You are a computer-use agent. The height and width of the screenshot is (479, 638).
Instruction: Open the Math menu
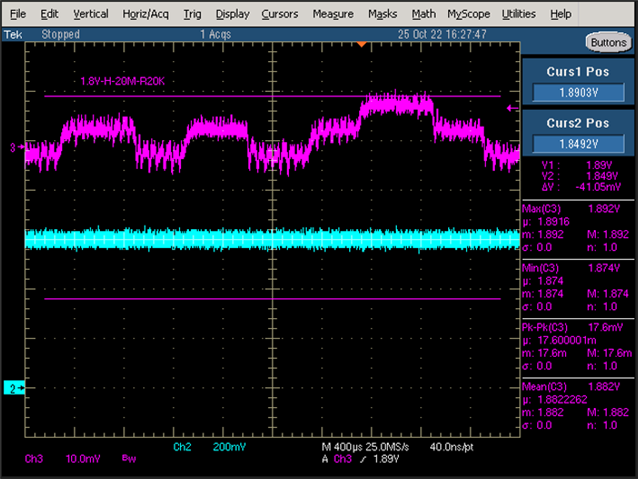pos(424,14)
